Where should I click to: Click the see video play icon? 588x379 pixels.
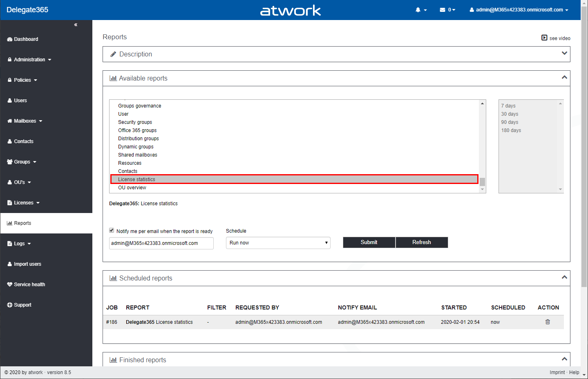(544, 38)
